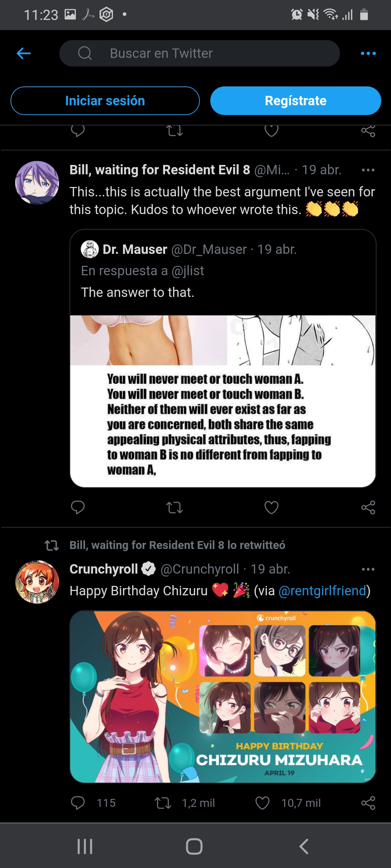
Task: Share the Crunchyroll birthday tweet
Action: pyautogui.click(x=368, y=803)
